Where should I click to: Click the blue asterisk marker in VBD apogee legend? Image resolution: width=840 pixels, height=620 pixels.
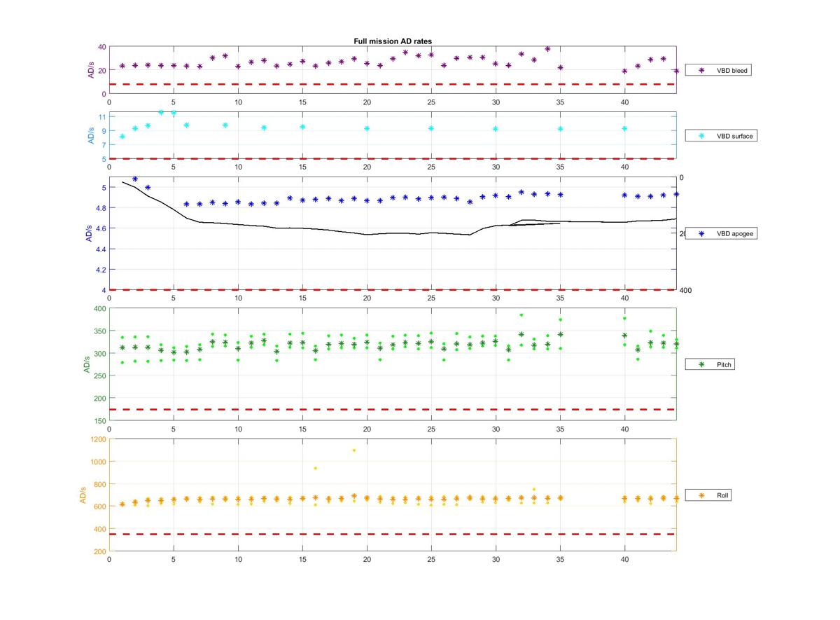pos(701,233)
